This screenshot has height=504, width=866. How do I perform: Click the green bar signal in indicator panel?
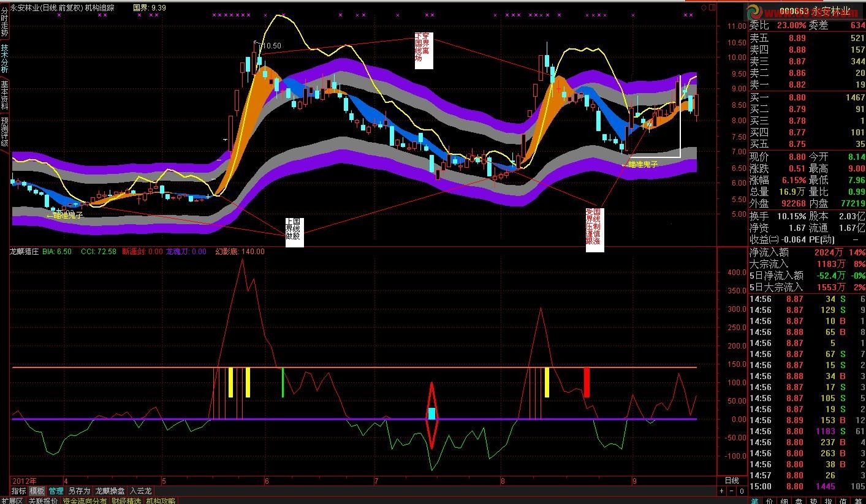[283, 382]
